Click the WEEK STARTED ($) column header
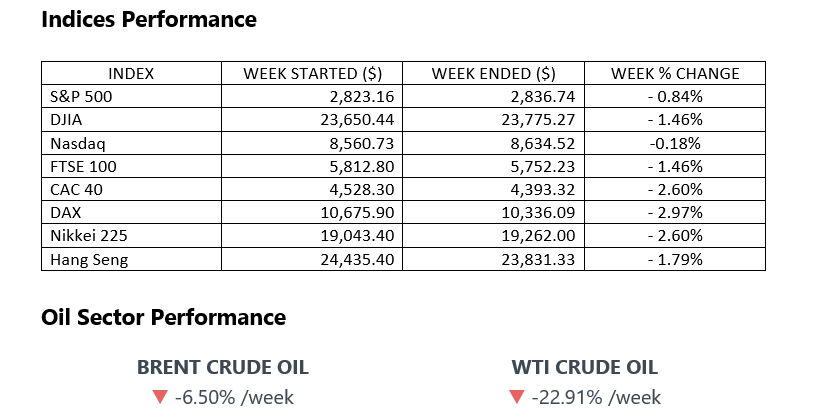The height and width of the screenshot is (413, 826). (314, 73)
